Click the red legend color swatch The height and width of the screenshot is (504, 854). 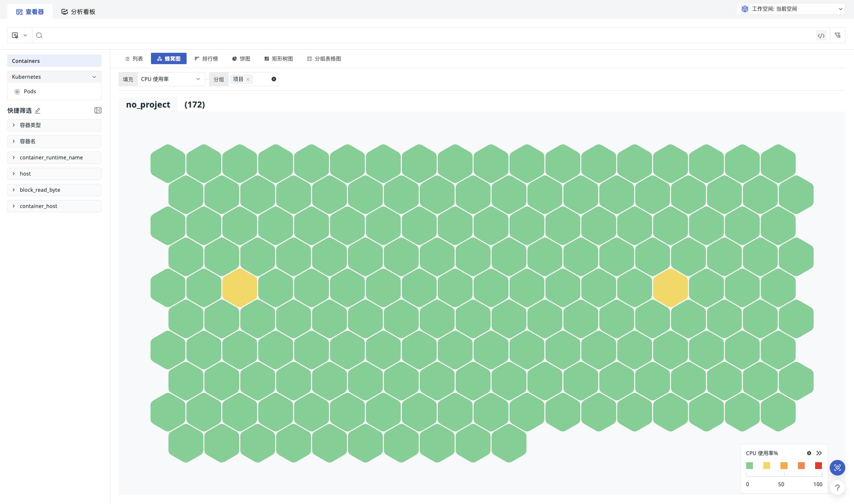tap(818, 466)
